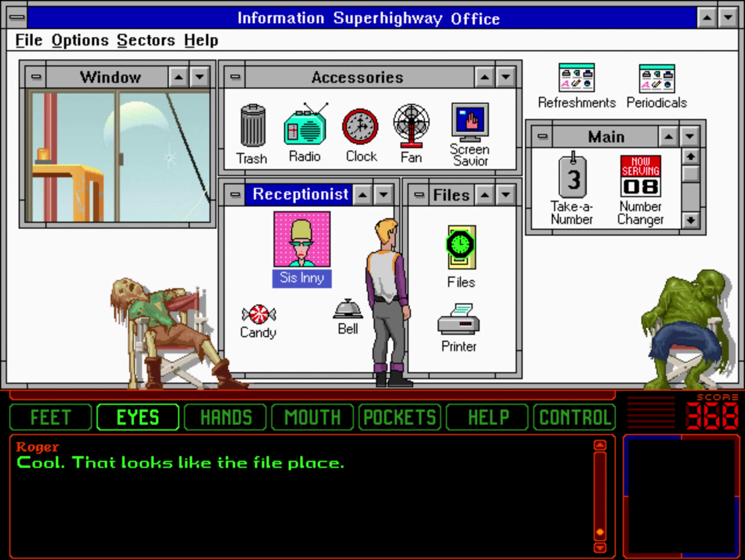Click the orange message scroll slider knob

point(600,533)
